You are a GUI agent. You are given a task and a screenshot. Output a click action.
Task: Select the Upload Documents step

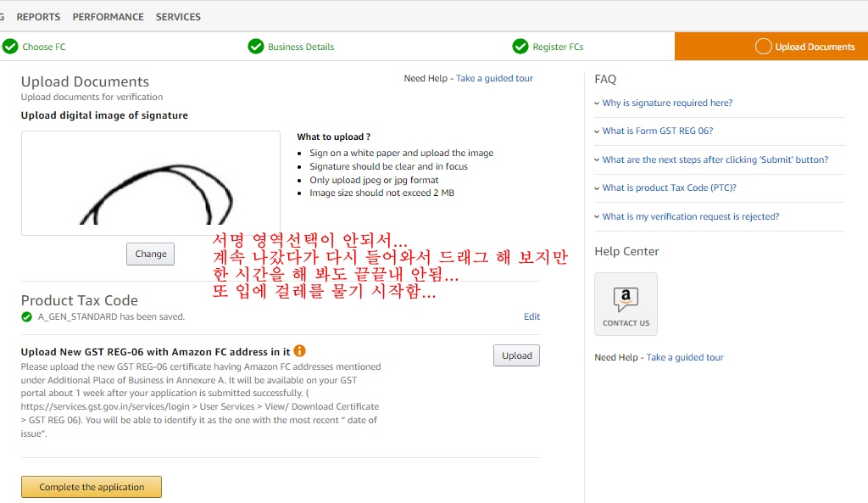click(771, 47)
